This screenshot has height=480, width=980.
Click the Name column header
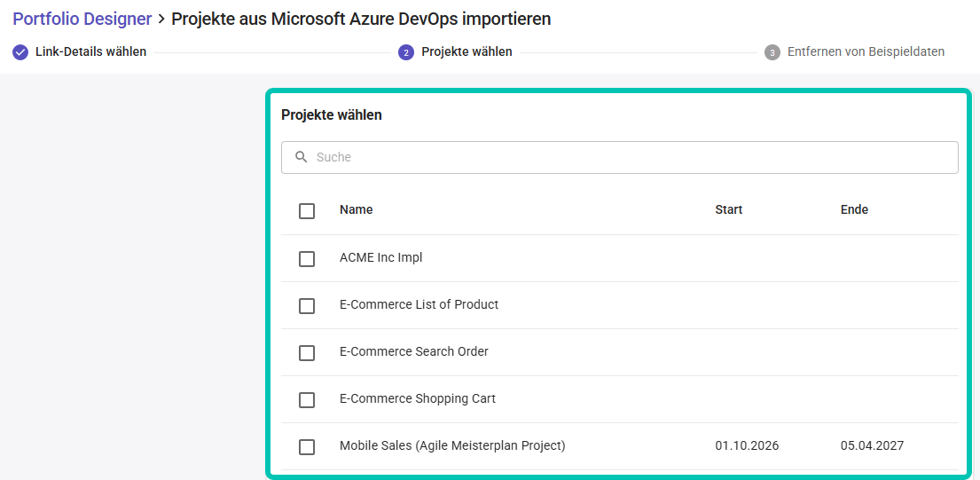coord(357,210)
